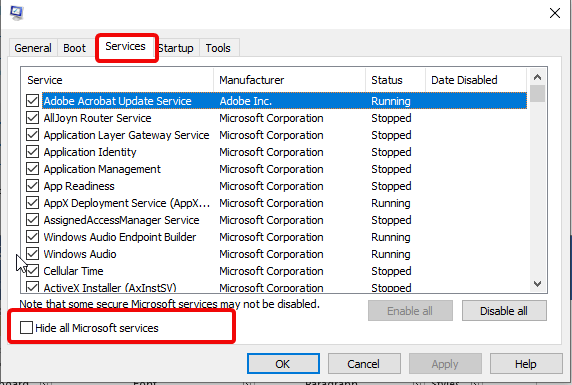Confirm with the OK button
Image resolution: width=572 pixels, height=385 pixels.
point(283,363)
